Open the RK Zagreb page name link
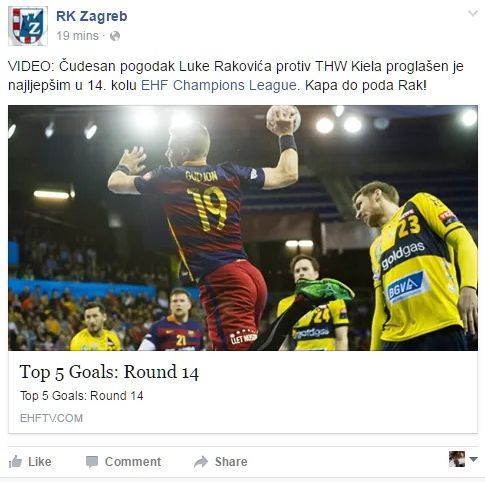485x482 pixels. (92, 16)
